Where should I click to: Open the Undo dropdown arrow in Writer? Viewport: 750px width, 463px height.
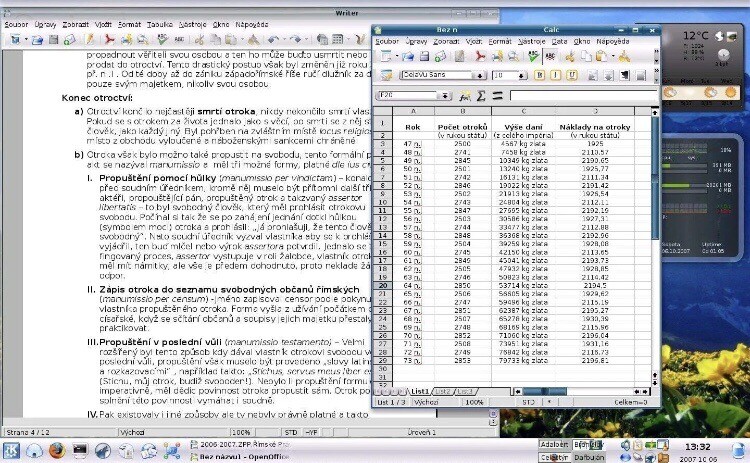284,40
